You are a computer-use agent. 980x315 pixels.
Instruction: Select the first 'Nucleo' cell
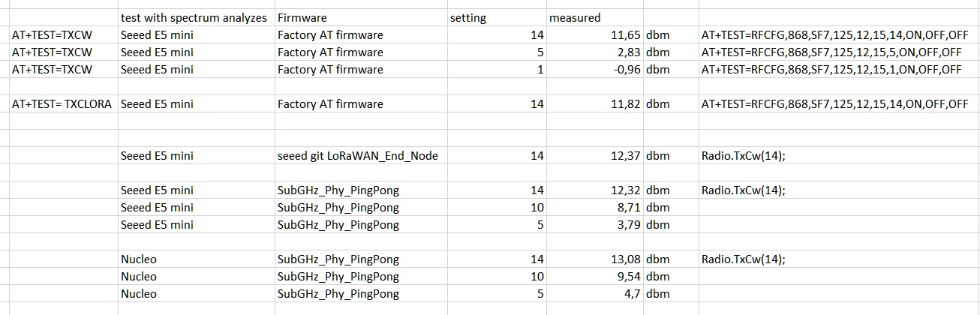tap(196, 259)
